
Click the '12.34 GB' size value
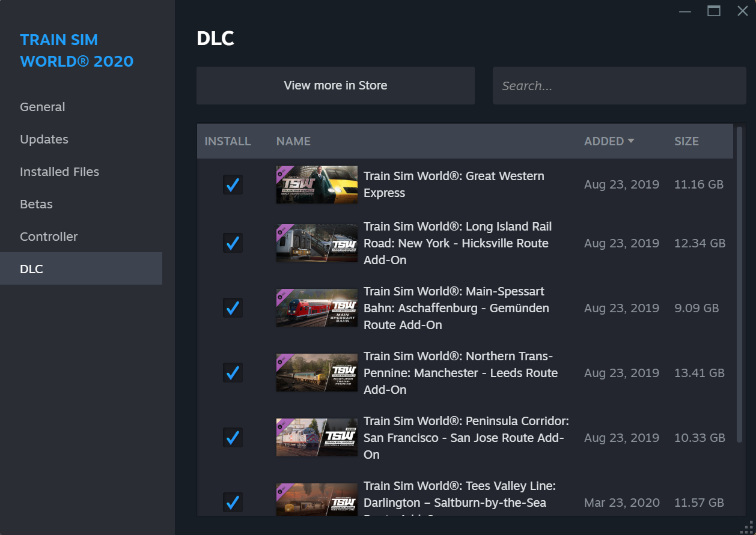point(700,243)
